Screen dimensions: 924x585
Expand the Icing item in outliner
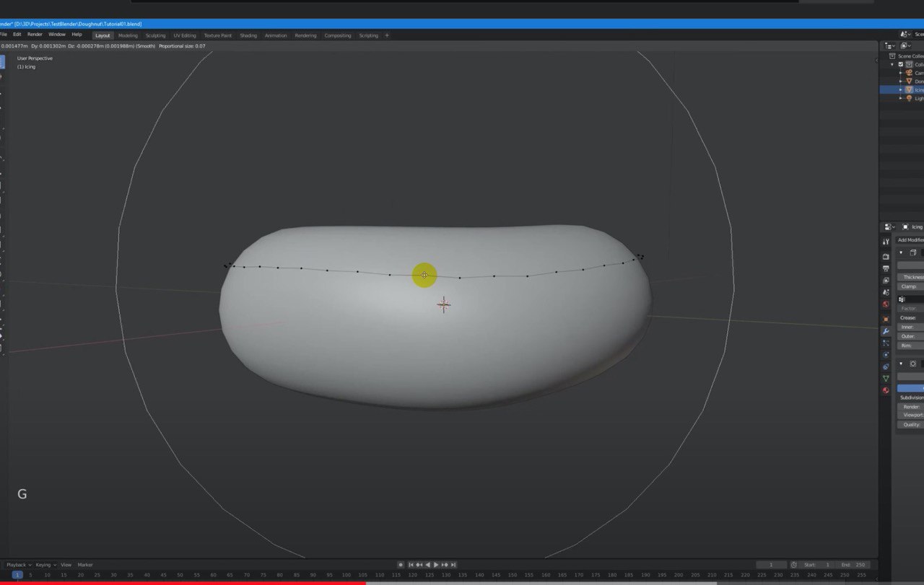[x=900, y=89]
